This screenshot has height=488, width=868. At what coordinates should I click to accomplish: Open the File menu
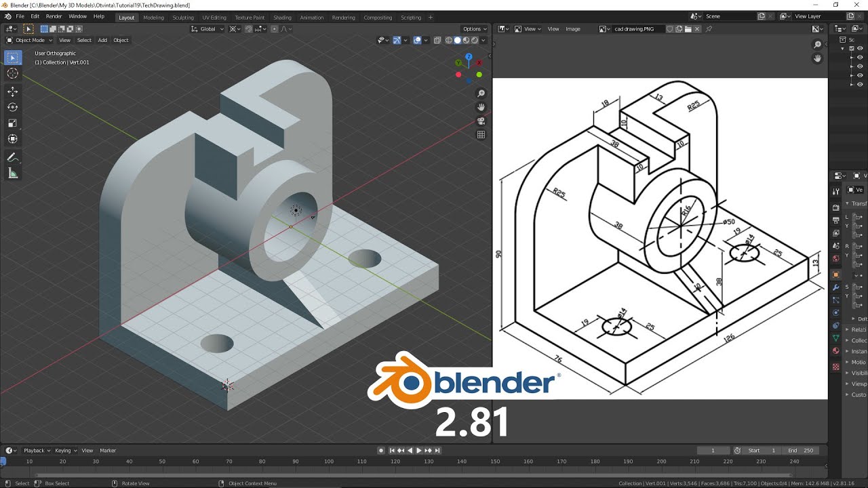(20, 16)
